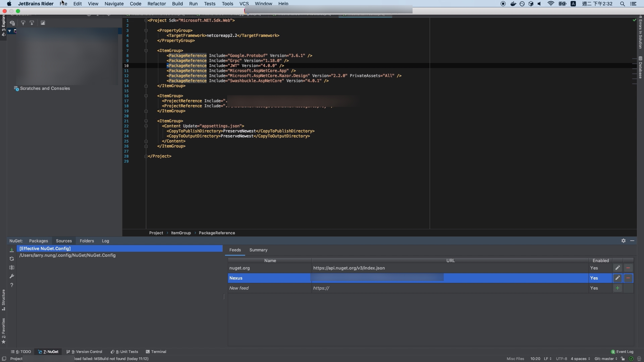Click the https:// new feed URL field

click(x=450, y=288)
